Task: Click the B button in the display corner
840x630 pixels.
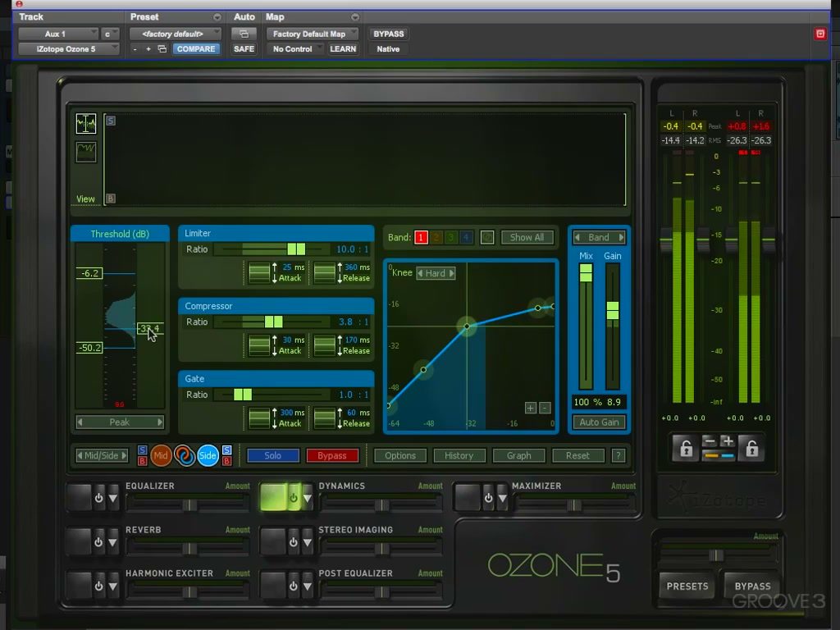Action: [x=111, y=199]
